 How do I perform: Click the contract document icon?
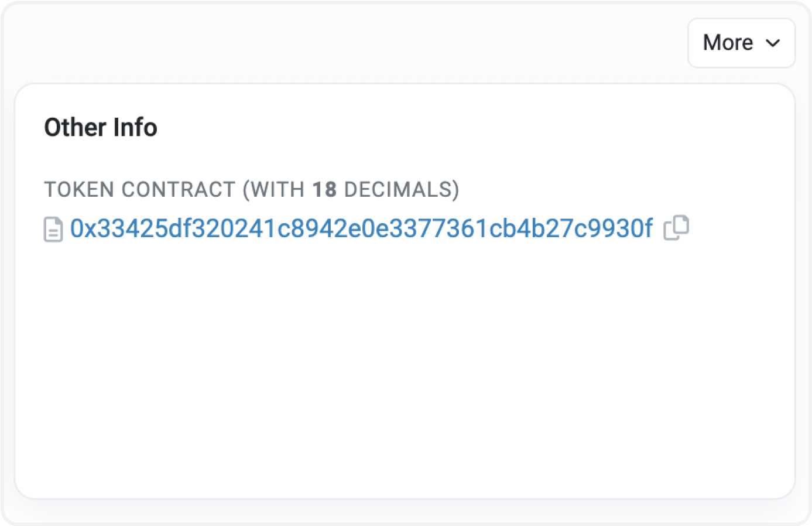(x=53, y=229)
